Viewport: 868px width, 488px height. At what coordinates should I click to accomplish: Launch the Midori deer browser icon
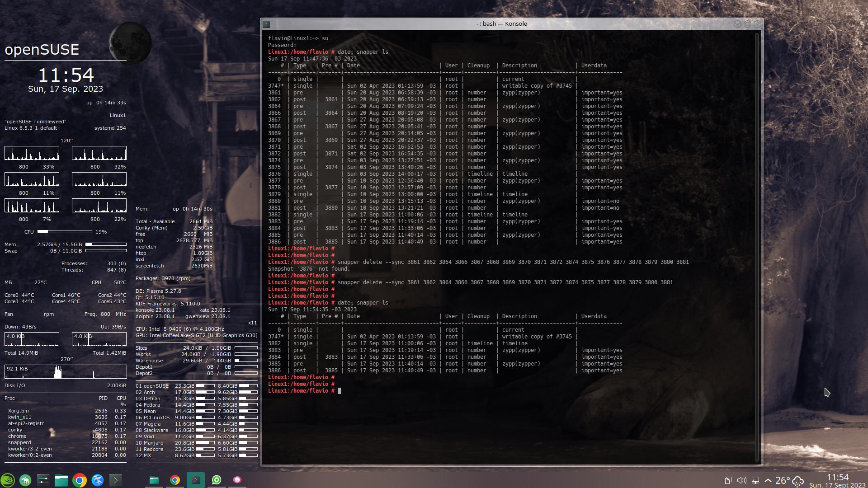click(x=25, y=480)
